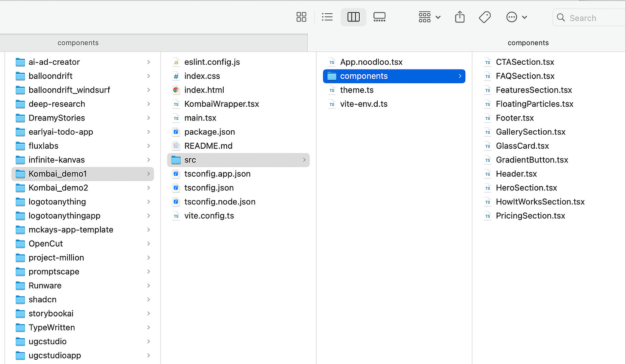This screenshot has width=625, height=364.
Task: Click the CTASection.tsx file icon
Action: point(487,62)
